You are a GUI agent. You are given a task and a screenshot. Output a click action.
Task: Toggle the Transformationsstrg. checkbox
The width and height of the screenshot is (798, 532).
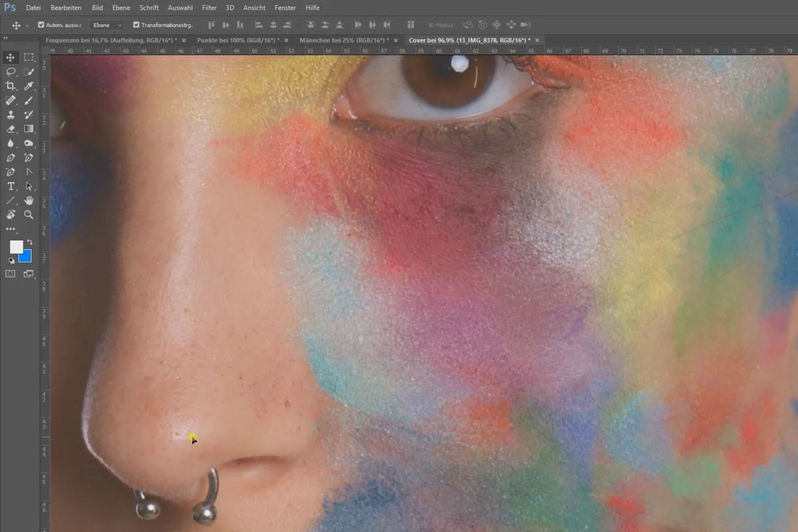(x=136, y=25)
